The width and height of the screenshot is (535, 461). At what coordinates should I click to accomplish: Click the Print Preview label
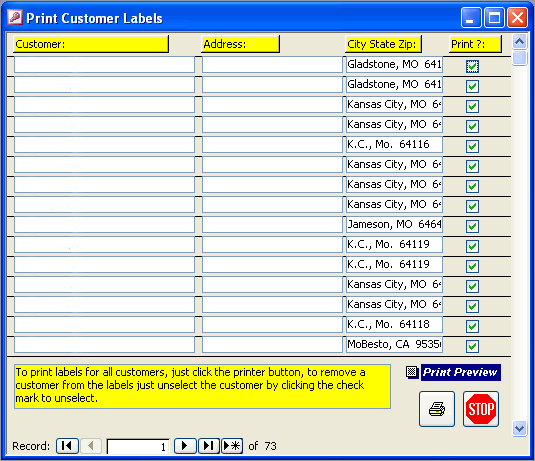point(461,372)
